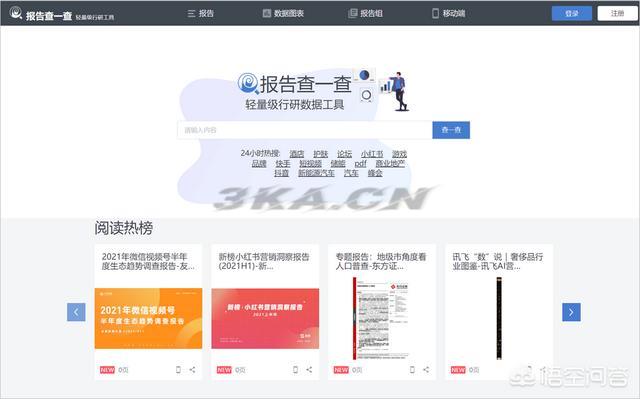Click the 登录 button
The width and height of the screenshot is (640, 399).
click(572, 13)
